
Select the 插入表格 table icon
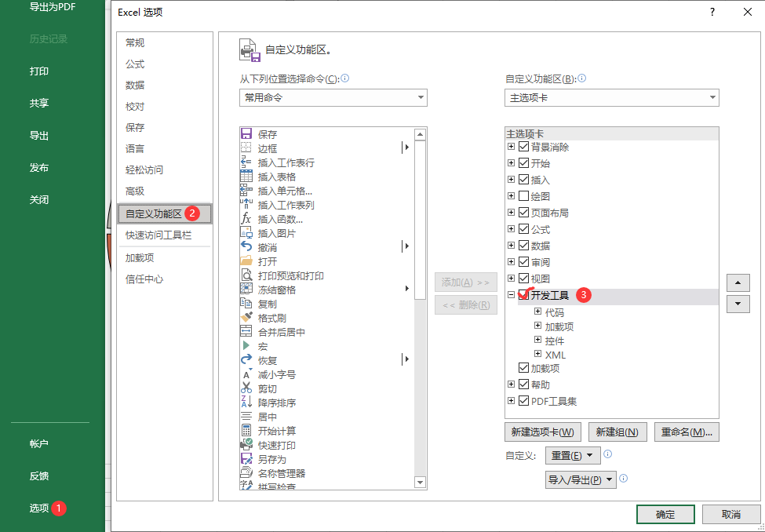(246, 177)
